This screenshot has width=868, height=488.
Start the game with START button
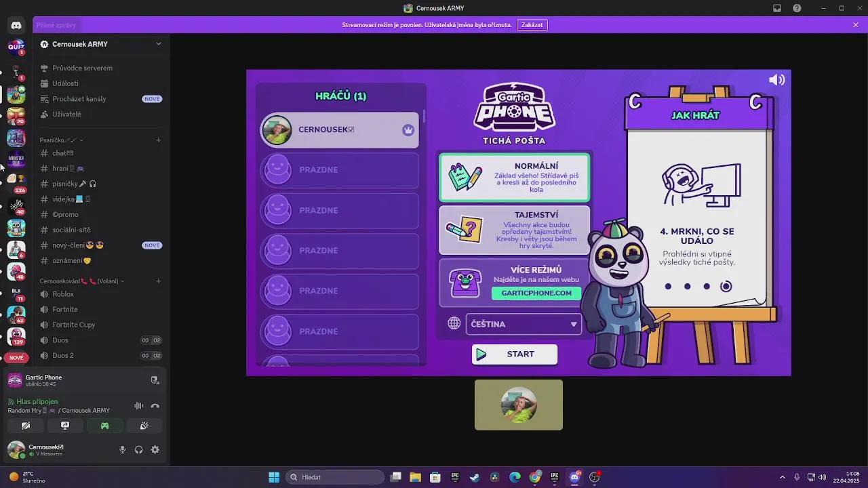[x=515, y=354]
